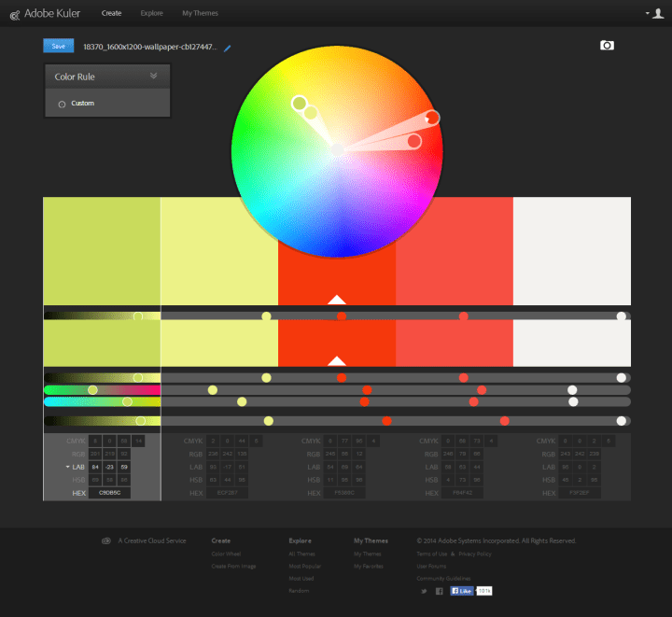
Task: Open the Color Wheel footer link
Action: click(226, 554)
